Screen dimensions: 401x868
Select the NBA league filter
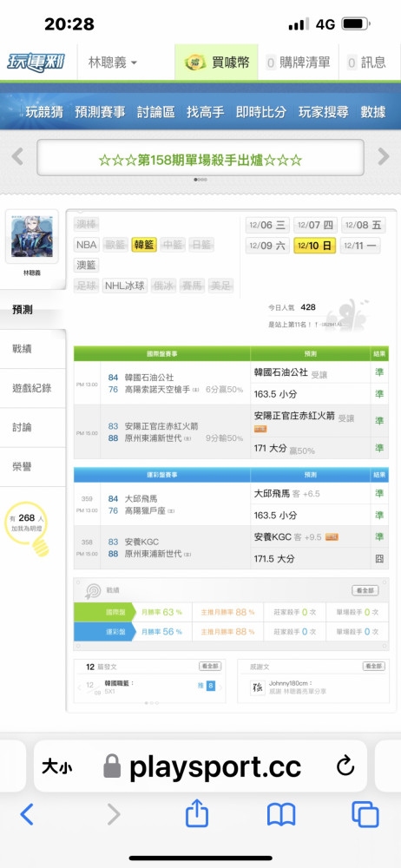(x=87, y=245)
